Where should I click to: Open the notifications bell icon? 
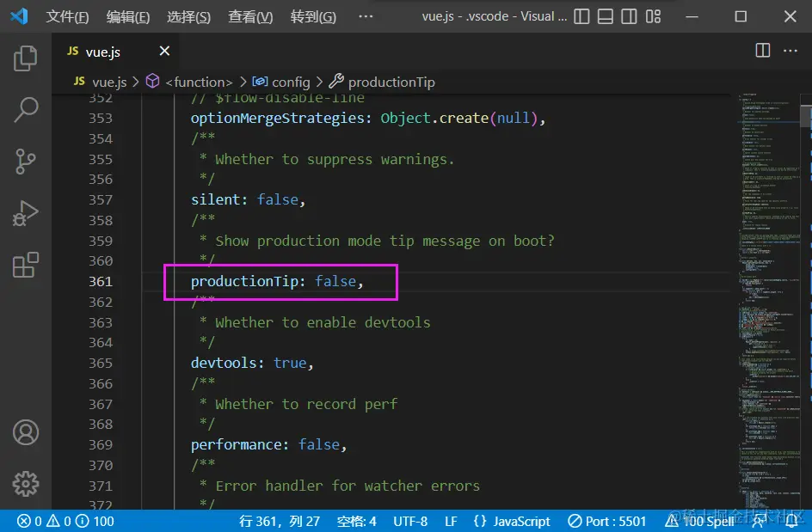[791, 521]
